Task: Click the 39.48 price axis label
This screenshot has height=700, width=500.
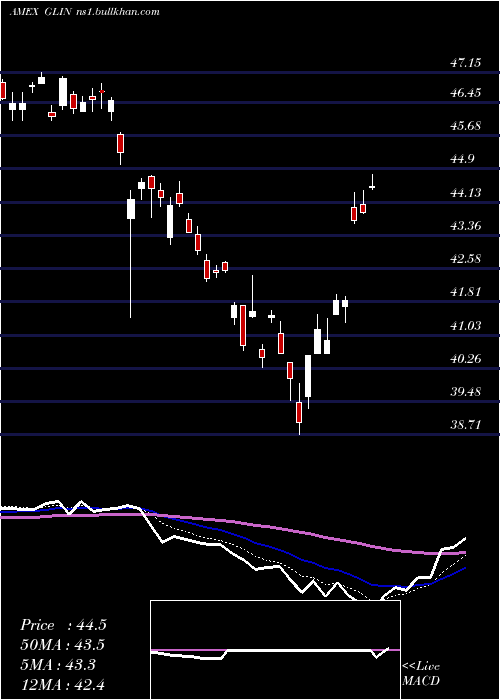Action: (x=465, y=392)
